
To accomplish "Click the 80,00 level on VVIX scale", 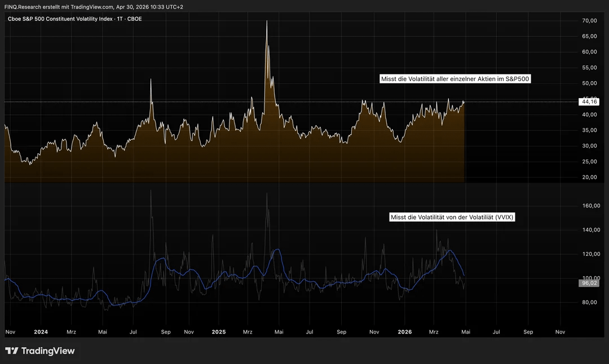I will pos(589,303).
